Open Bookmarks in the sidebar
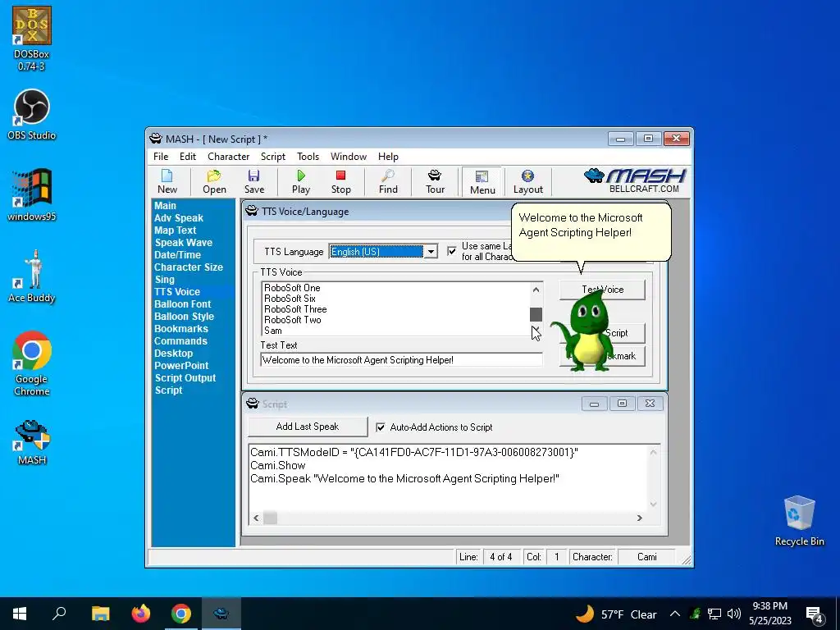 181,329
